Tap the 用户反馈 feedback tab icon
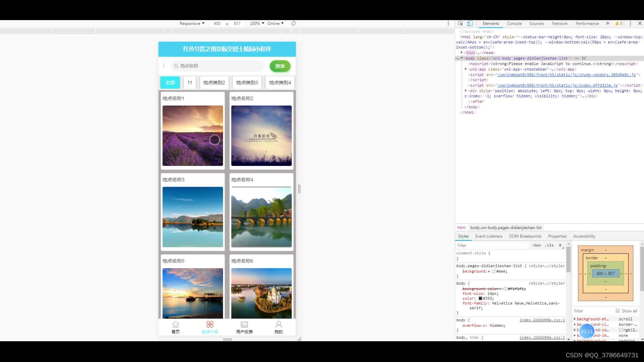 244,324
